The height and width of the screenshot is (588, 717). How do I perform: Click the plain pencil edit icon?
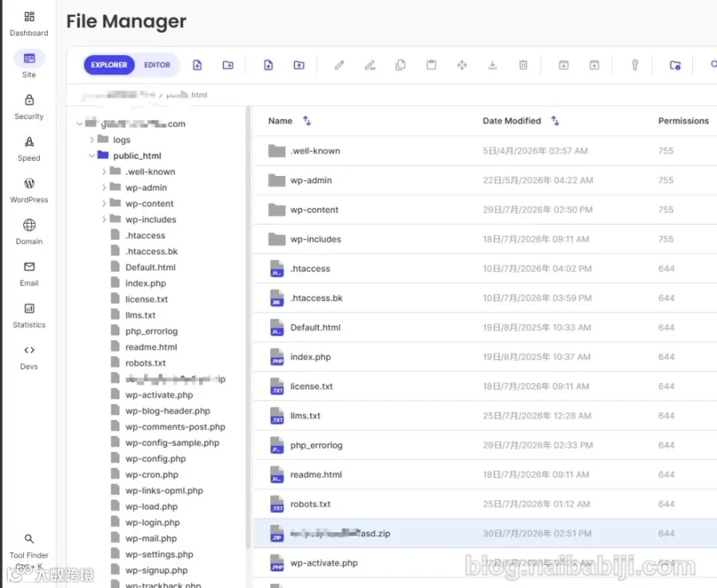(x=339, y=65)
